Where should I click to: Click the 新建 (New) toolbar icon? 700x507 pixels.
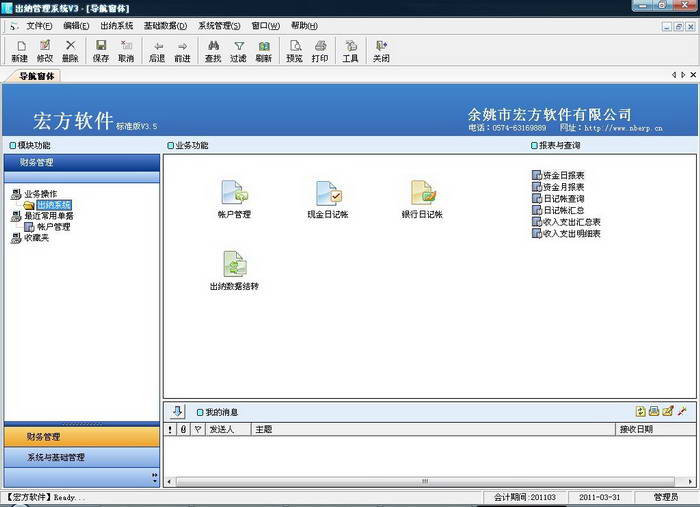coord(20,51)
